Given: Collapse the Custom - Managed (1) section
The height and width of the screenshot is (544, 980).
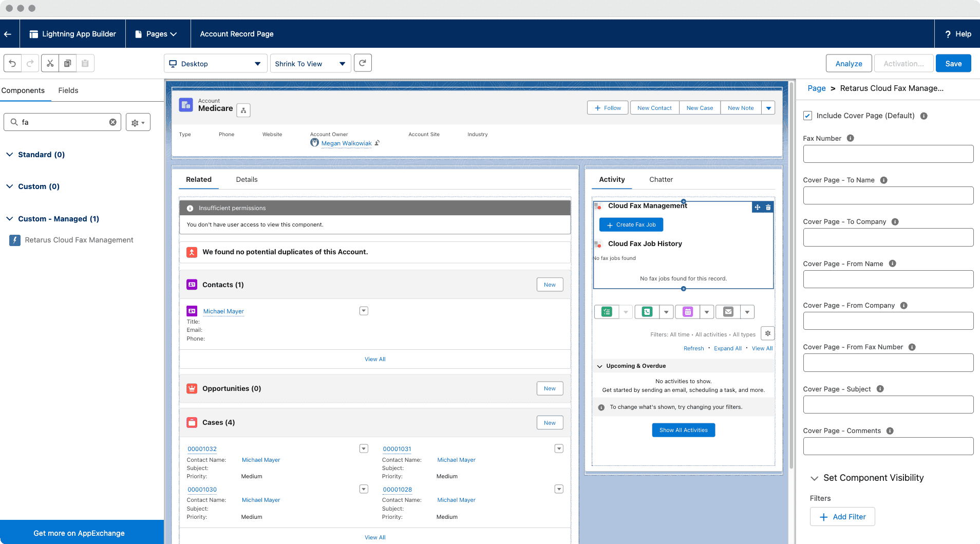Looking at the screenshot, I should 9,218.
